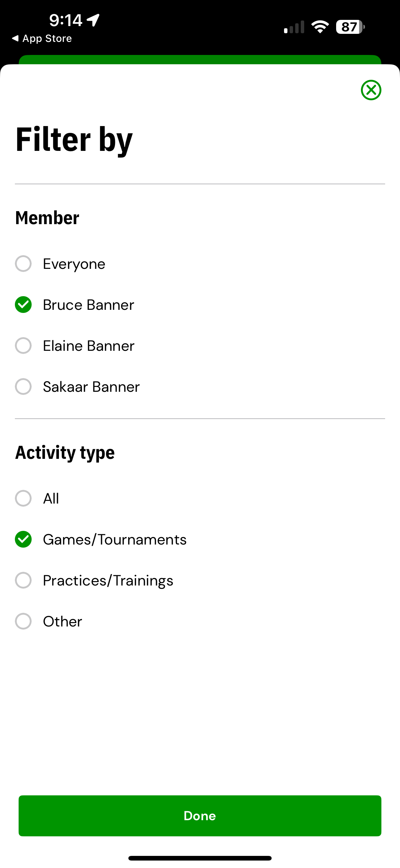The height and width of the screenshot is (868, 400).
Task: Tap the green sheet behind the filter panel
Action: [200, 60]
